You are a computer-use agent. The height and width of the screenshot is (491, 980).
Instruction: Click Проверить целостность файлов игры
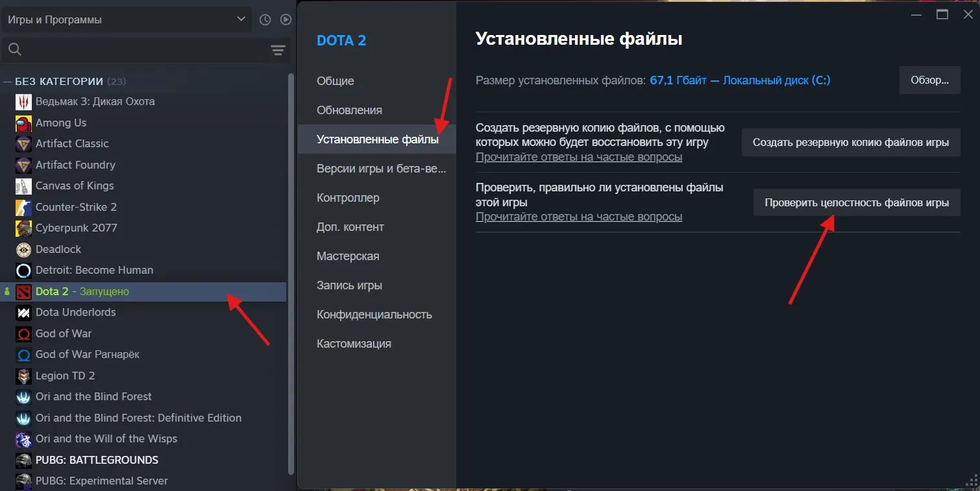tap(856, 202)
